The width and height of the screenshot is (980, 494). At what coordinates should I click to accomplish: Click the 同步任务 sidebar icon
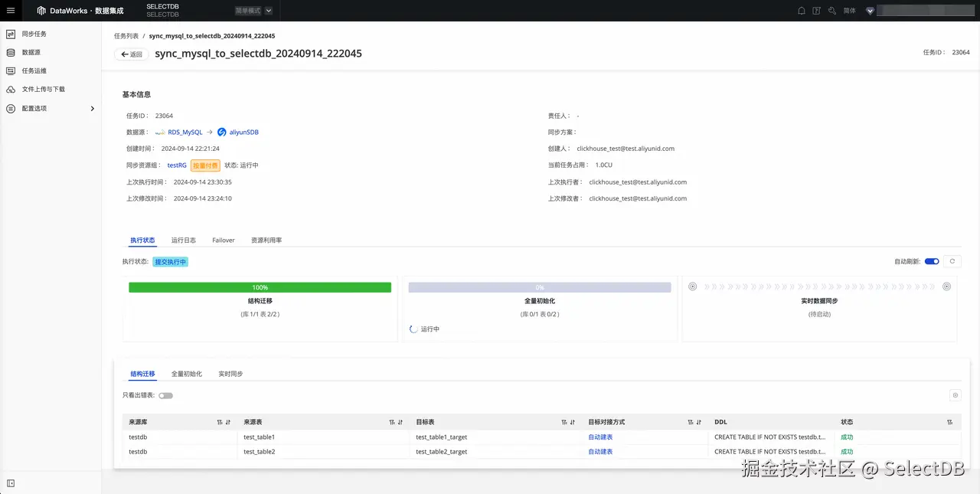[x=11, y=34]
